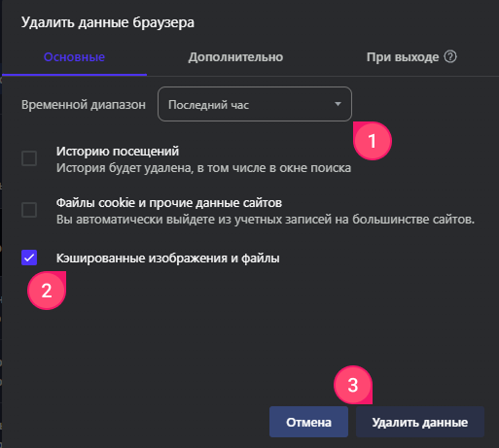
Task: Open the Дополнительно tab
Action: pos(235,57)
